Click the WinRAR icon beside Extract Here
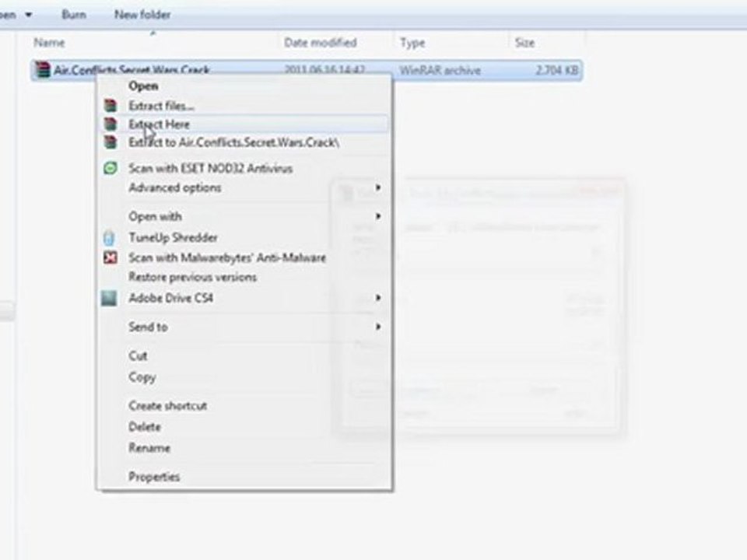 click(110, 124)
